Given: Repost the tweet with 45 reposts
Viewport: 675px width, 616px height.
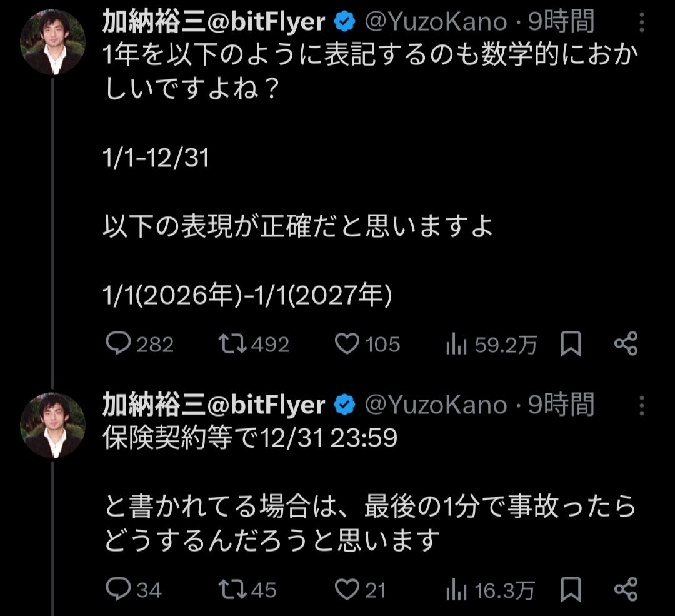Looking at the screenshot, I should click(232, 590).
